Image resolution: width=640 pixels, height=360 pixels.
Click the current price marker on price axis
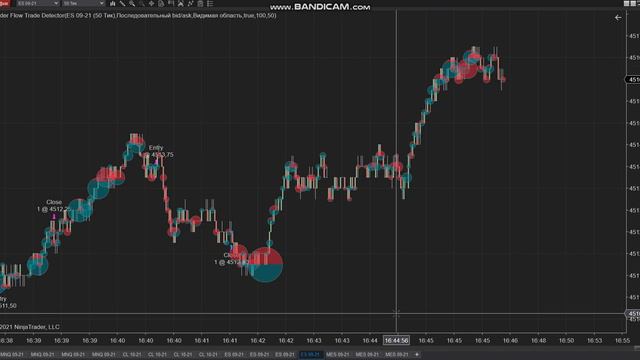[633, 80]
